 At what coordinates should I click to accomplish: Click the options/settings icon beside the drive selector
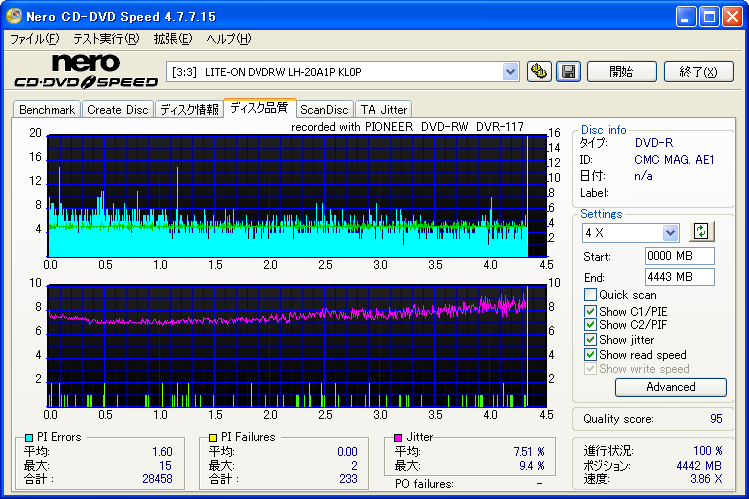pos(540,71)
